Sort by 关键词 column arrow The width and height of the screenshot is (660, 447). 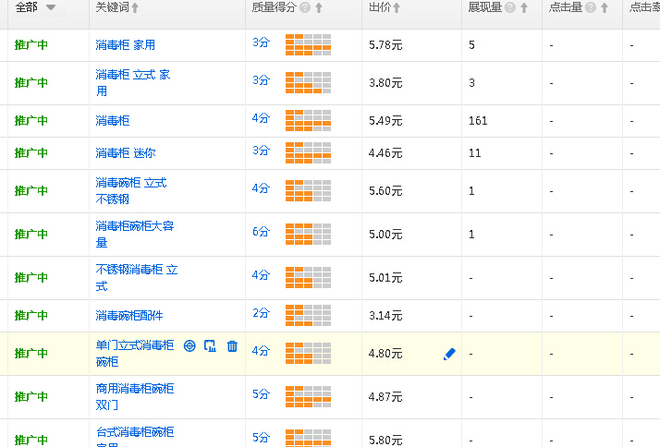pyautogui.click(x=135, y=8)
